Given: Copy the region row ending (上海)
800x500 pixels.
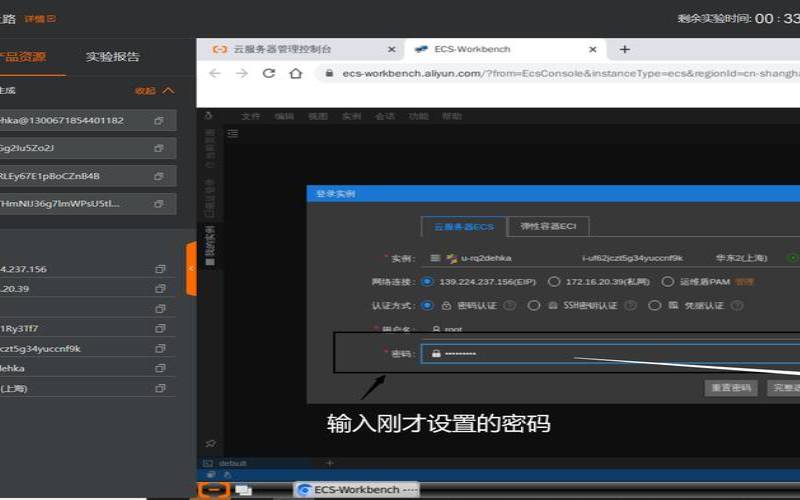Looking at the screenshot, I should 160,388.
